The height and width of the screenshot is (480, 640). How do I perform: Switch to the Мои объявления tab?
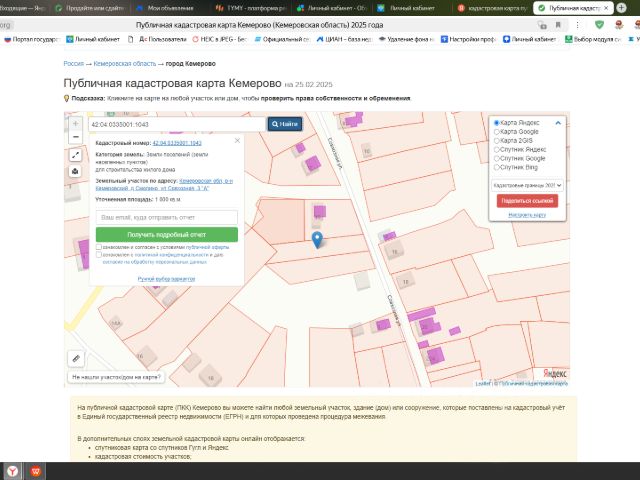click(x=170, y=8)
